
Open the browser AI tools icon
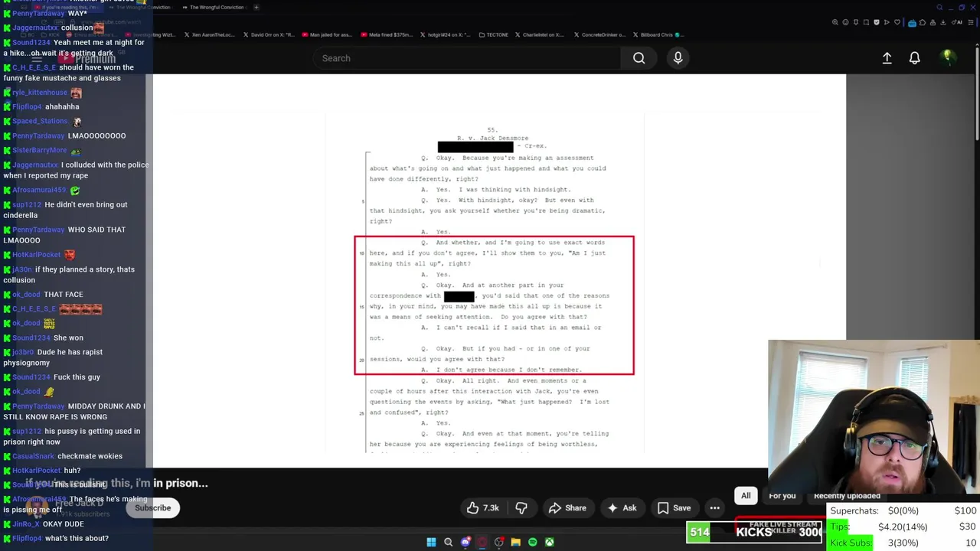coord(956,22)
